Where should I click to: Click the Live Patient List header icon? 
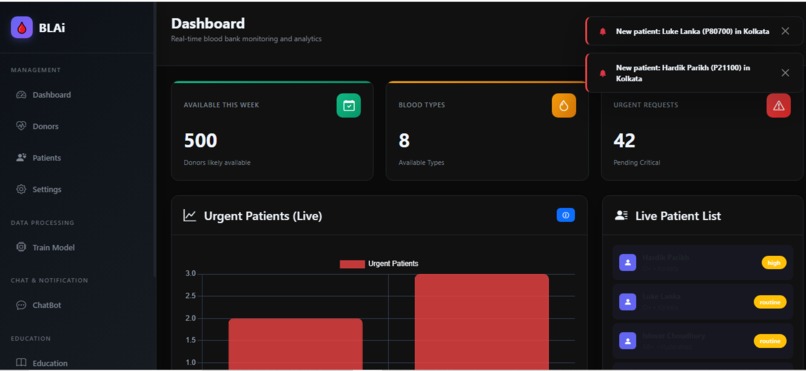621,216
